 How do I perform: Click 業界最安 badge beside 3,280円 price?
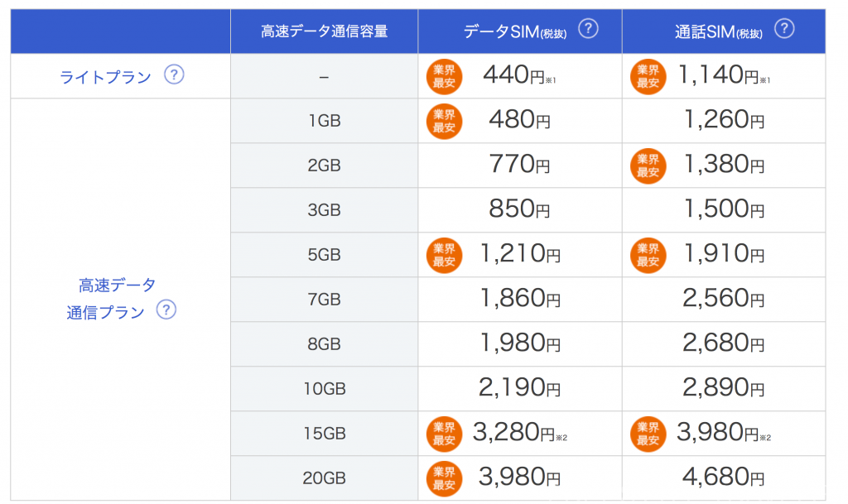click(x=444, y=434)
